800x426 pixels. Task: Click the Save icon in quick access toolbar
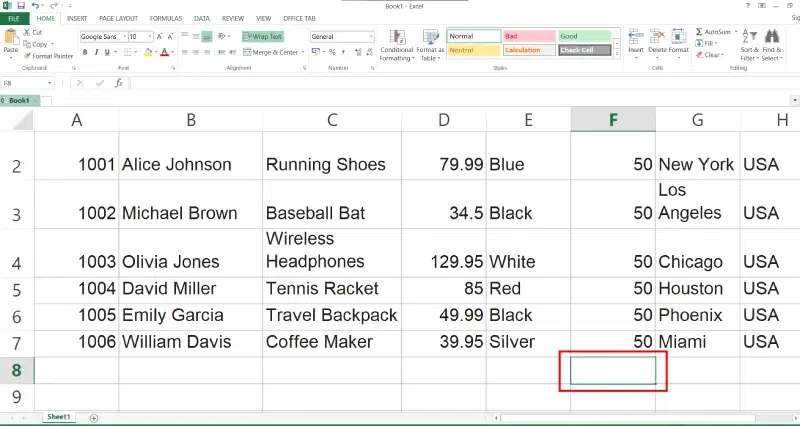click(21, 6)
